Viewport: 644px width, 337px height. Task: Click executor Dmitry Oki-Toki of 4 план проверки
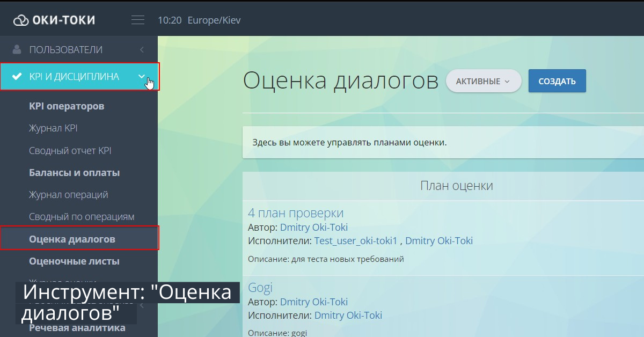click(439, 240)
